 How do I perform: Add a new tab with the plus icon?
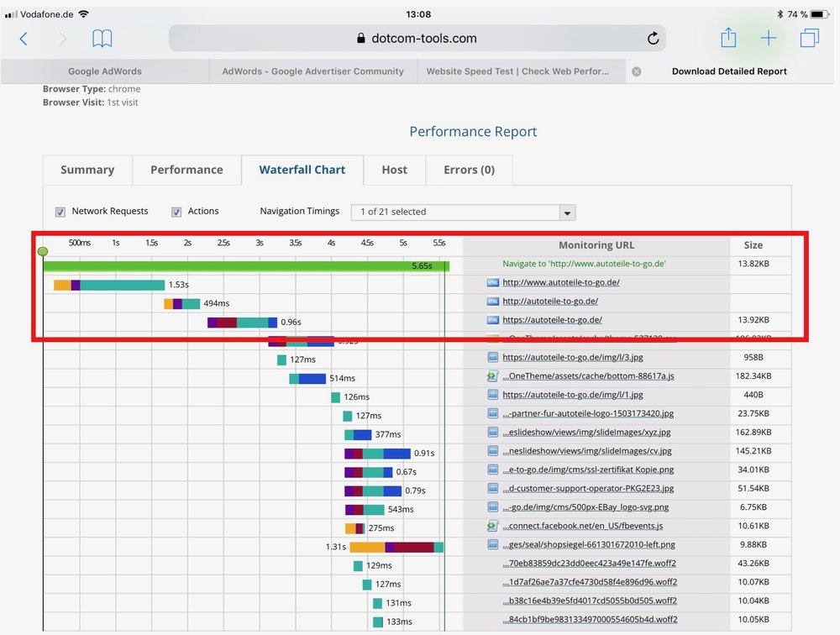[x=769, y=38]
